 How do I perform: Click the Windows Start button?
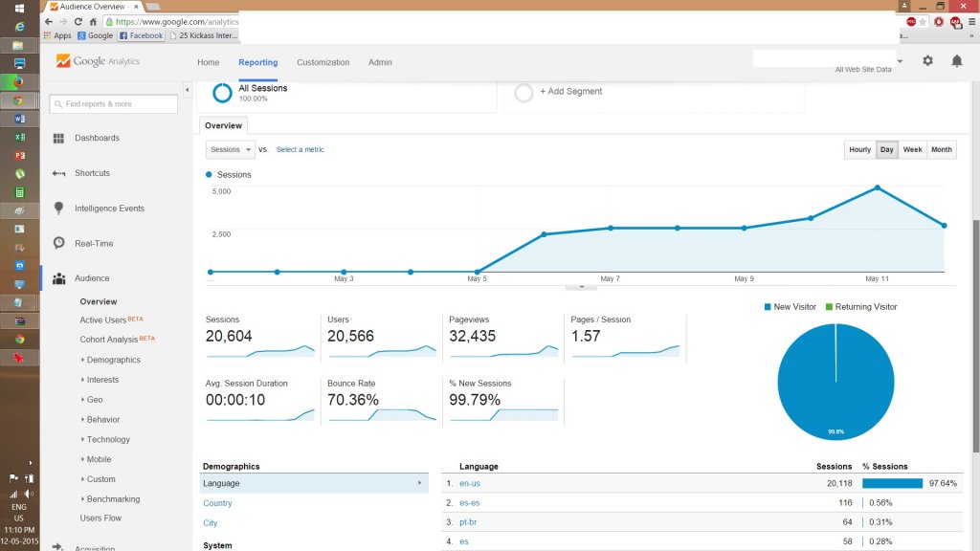(x=19, y=8)
